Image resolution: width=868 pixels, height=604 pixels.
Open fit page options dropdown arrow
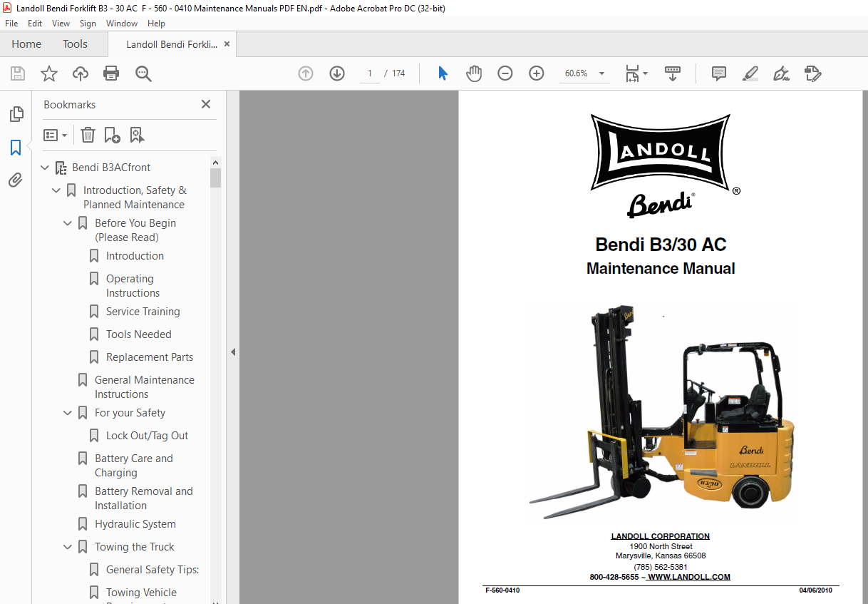pos(646,73)
